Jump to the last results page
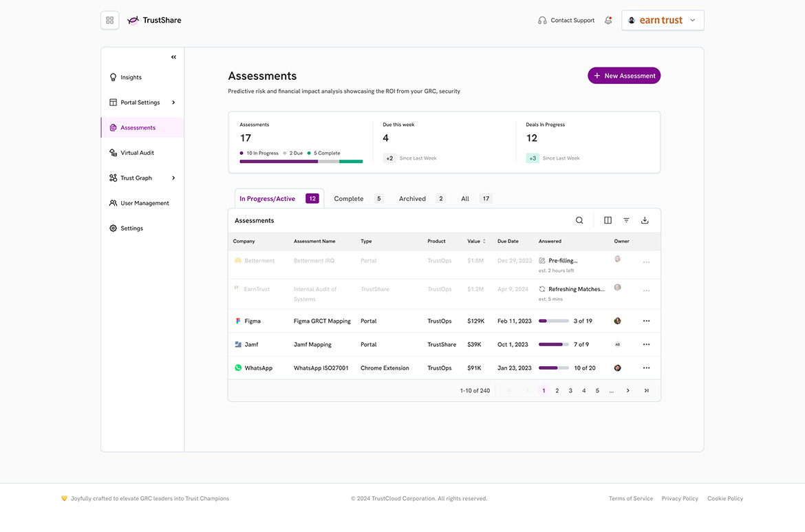 646,391
